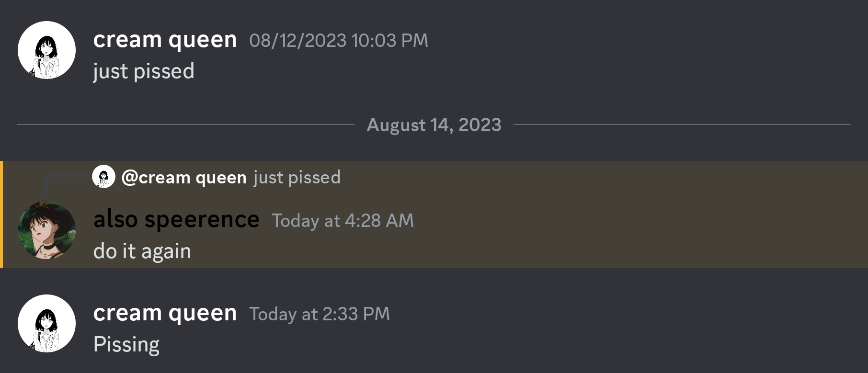This screenshot has height=373, width=868.
Task: Click cream queen's avatar beside the 10:03 PM message
Action: pyautogui.click(x=46, y=50)
